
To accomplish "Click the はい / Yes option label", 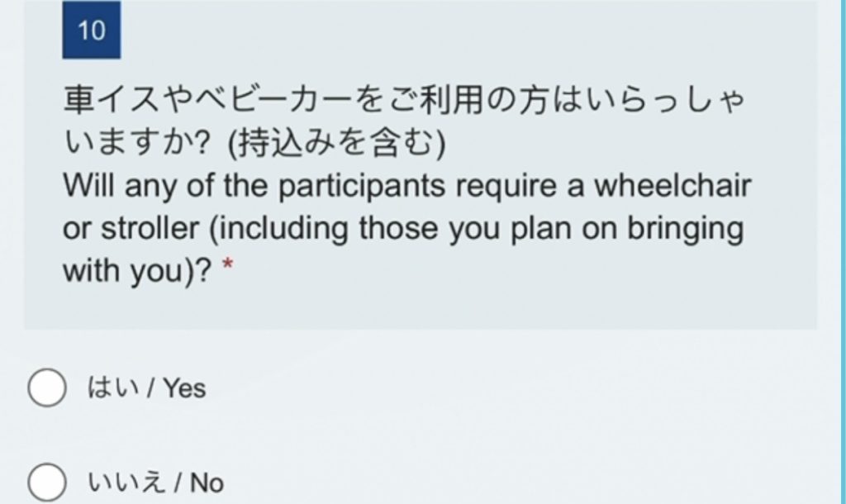I will click(x=146, y=388).
